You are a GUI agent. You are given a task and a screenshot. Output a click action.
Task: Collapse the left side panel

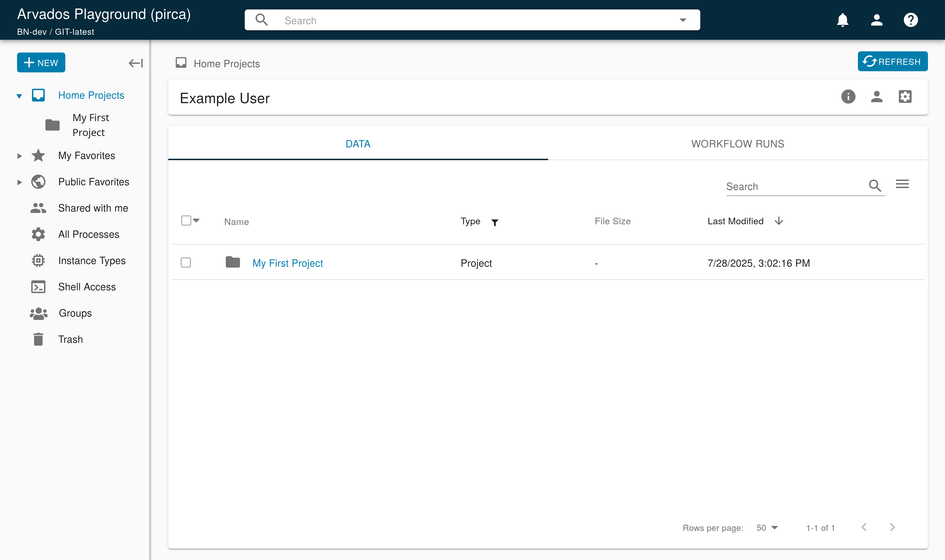tap(136, 63)
